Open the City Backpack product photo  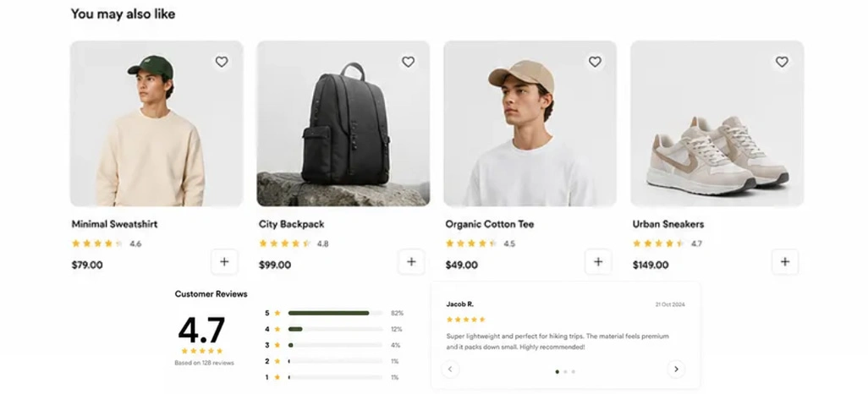point(343,123)
